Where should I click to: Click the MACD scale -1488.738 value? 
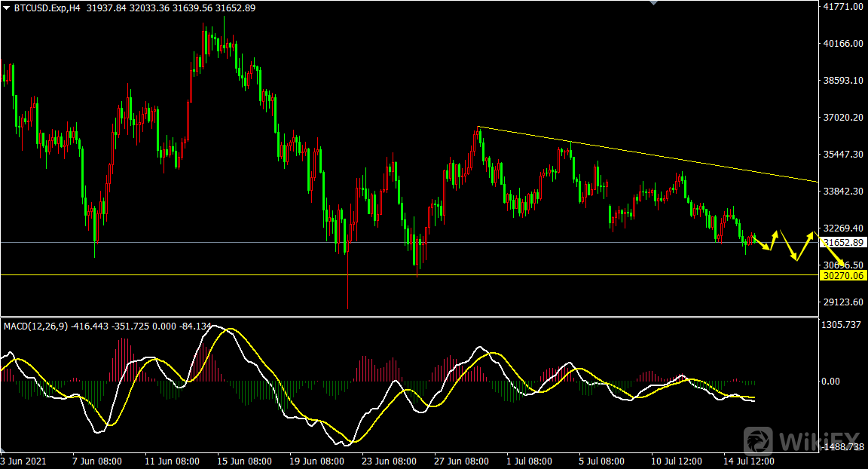pyautogui.click(x=842, y=447)
